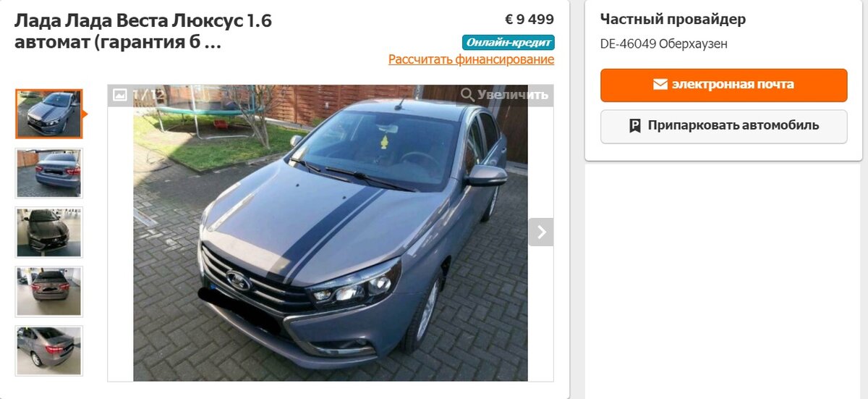This screenshot has height=399, width=868.
Task: Select the first front-view thumbnail
Action: (x=49, y=114)
